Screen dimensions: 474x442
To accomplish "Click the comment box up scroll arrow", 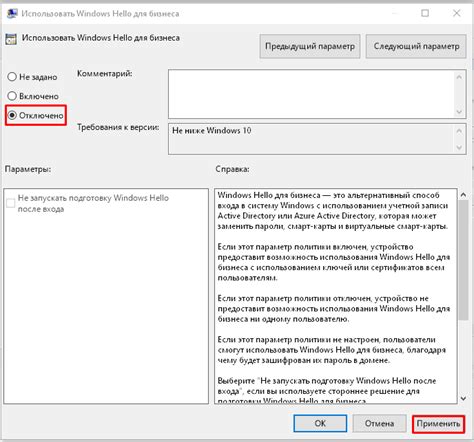I will click(x=459, y=77).
